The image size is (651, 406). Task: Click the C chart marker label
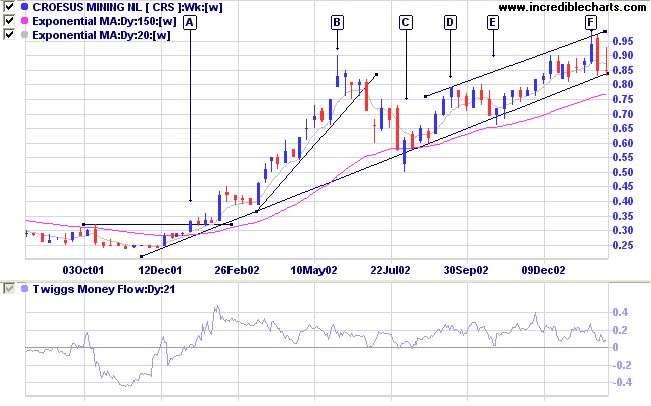[406, 22]
